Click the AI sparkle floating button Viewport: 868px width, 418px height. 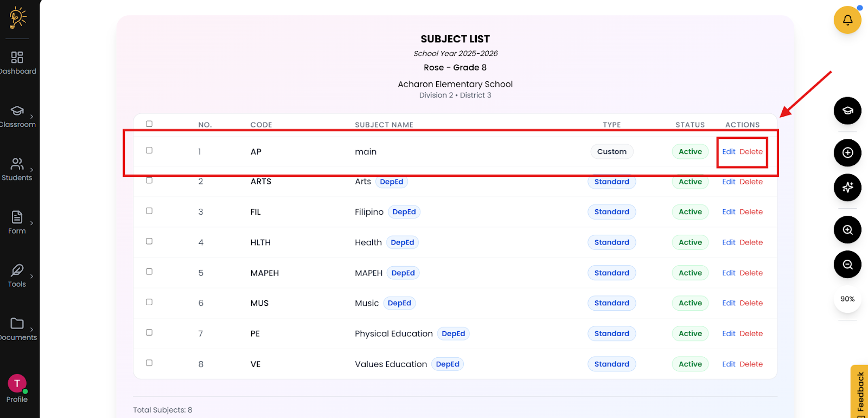[x=847, y=188]
